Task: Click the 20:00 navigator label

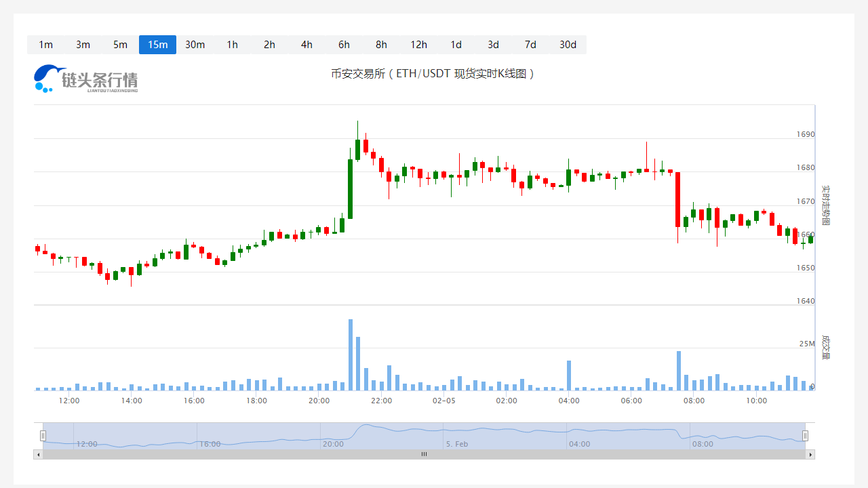Action: click(333, 444)
